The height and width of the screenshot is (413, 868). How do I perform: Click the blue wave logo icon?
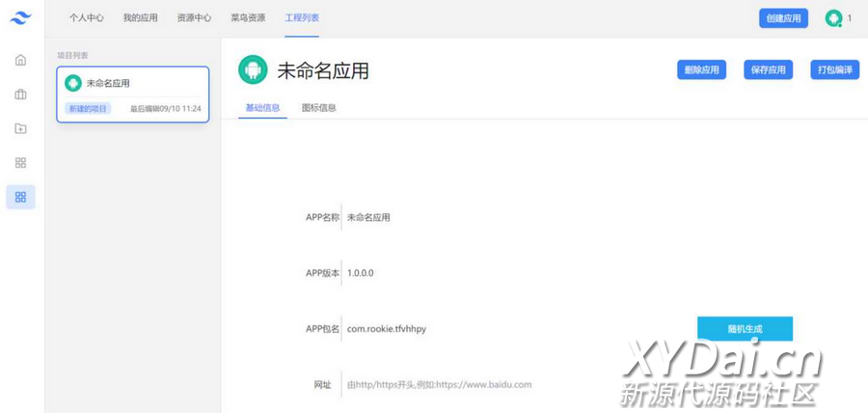20,18
